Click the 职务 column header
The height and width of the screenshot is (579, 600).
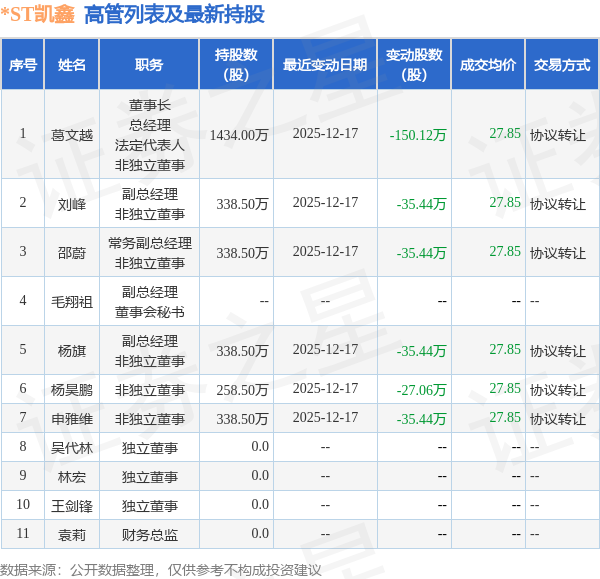(149, 64)
